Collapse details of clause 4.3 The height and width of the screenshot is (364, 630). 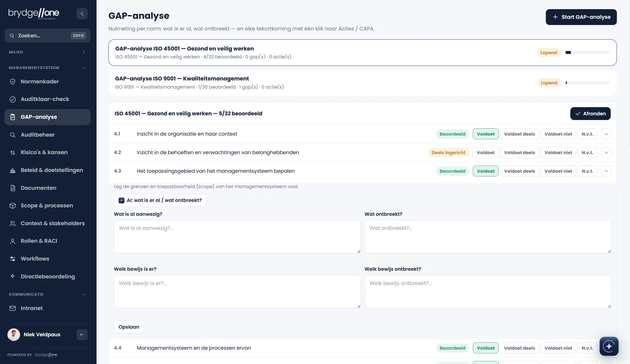(606, 171)
